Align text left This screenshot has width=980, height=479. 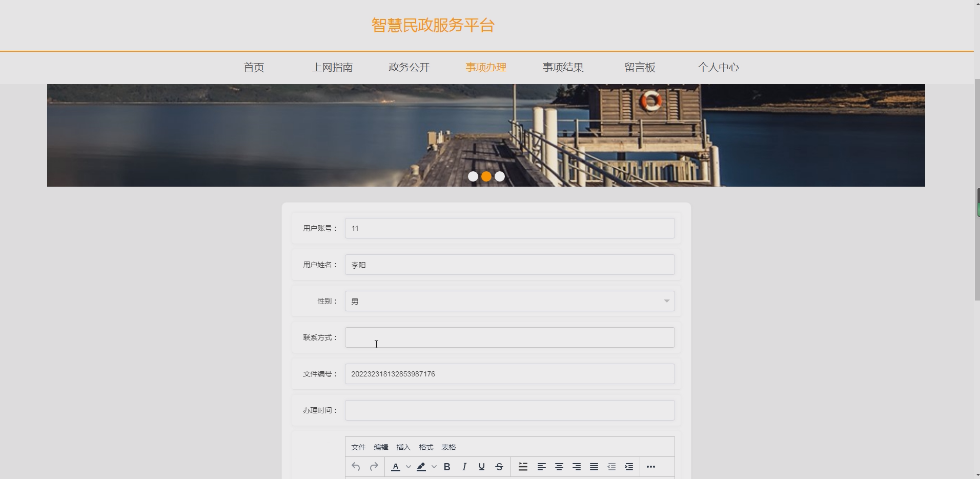(542, 467)
